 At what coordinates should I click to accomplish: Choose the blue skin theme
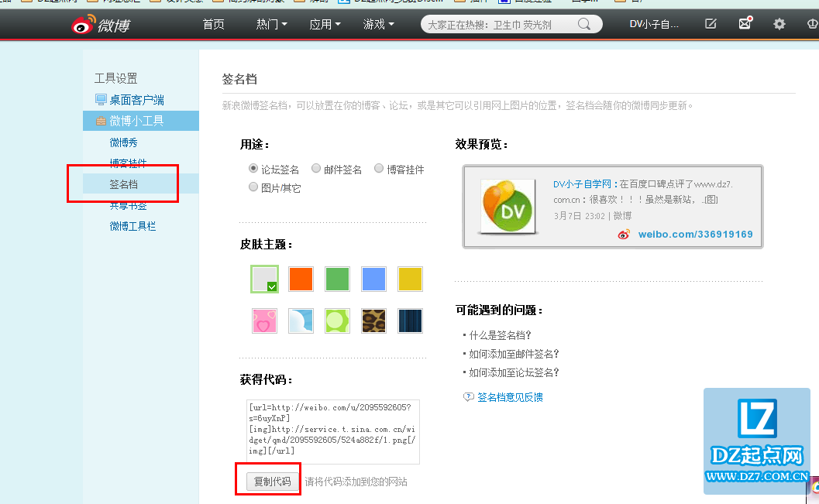[374, 279]
